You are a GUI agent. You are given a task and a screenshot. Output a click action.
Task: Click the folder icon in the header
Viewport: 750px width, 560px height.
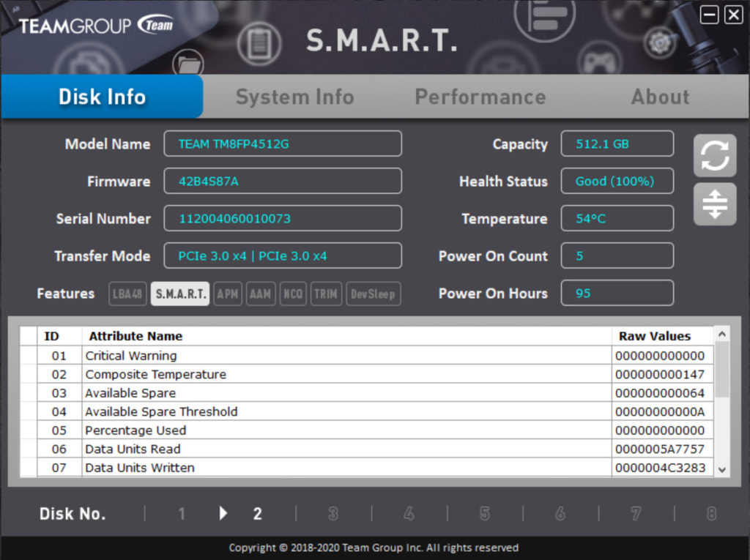click(188, 64)
